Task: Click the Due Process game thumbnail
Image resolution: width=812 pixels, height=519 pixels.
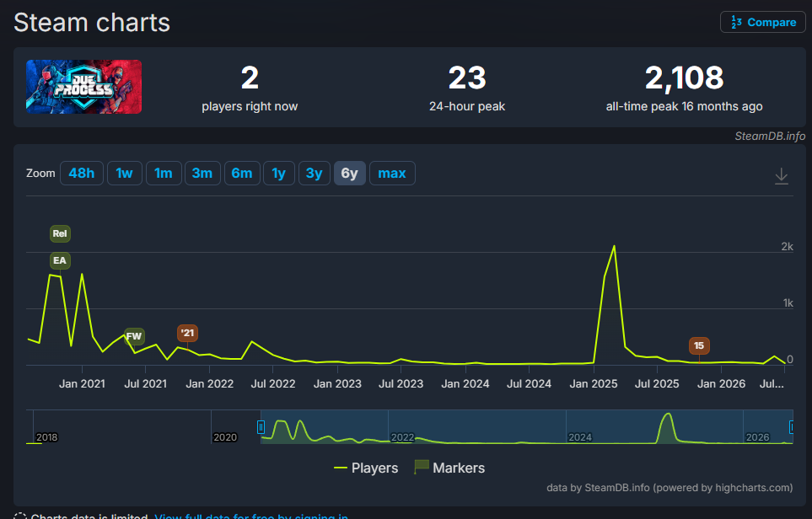Action: [83, 87]
